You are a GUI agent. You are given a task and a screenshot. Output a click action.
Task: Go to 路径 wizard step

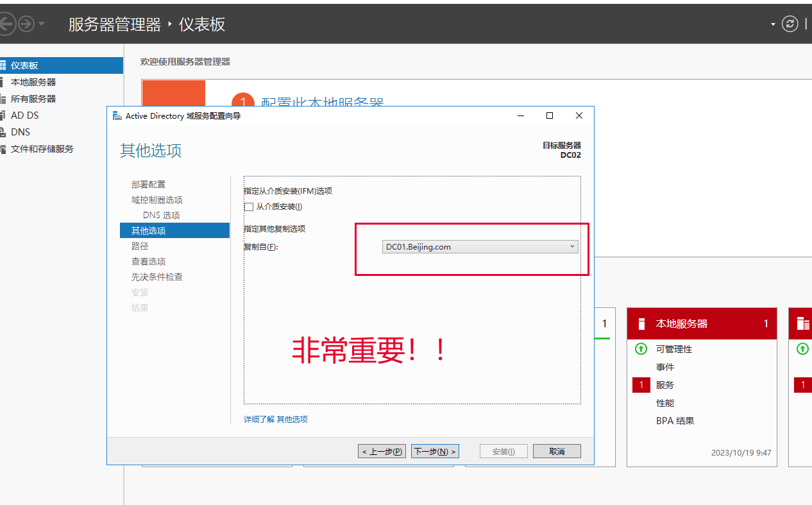(x=140, y=246)
